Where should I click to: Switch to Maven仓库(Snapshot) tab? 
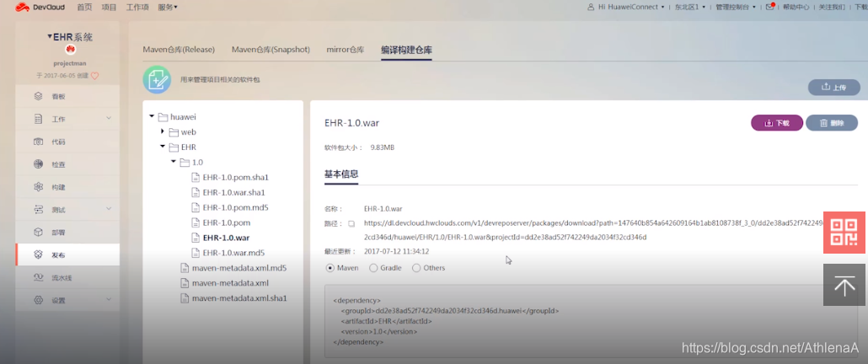[271, 49]
